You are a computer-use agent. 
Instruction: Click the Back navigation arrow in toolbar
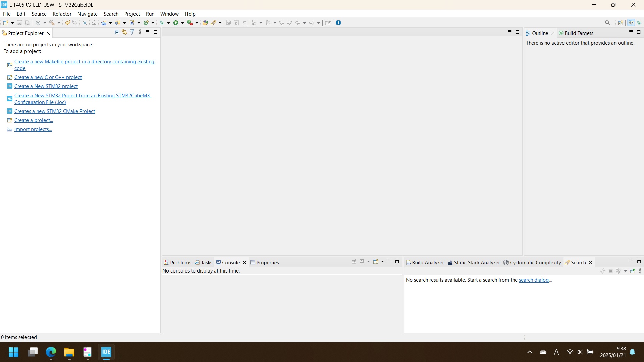tap(297, 23)
